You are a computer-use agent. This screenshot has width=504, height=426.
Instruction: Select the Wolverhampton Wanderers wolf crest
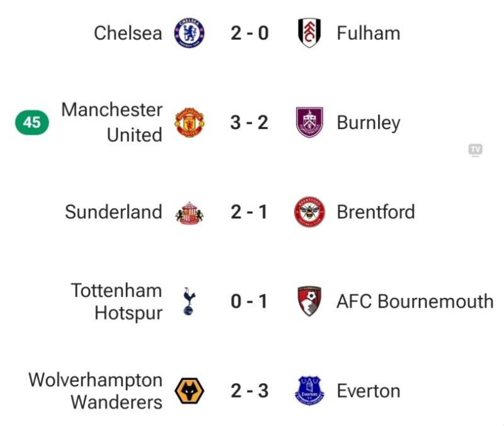click(190, 391)
